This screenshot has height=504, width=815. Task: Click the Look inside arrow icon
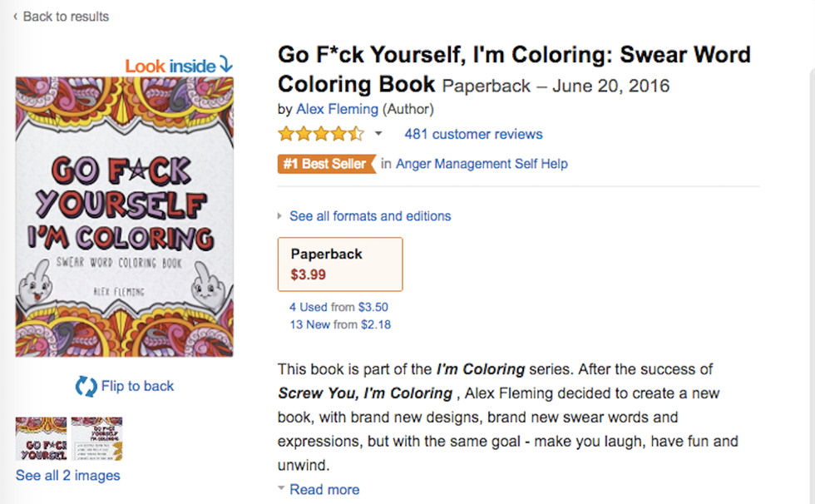pyautogui.click(x=225, y=65)
